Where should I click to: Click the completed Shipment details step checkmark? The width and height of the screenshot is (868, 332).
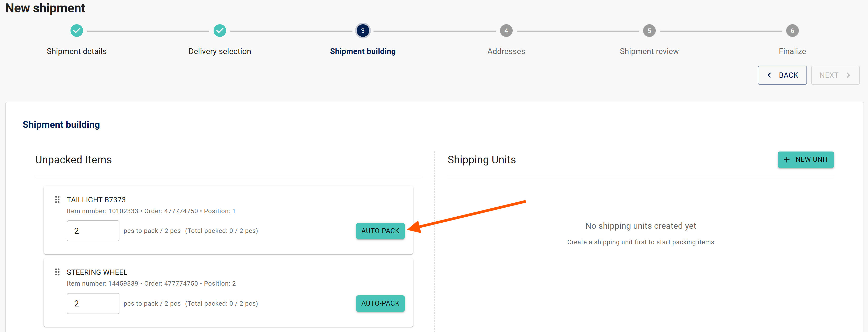click(x=77, y=31)
